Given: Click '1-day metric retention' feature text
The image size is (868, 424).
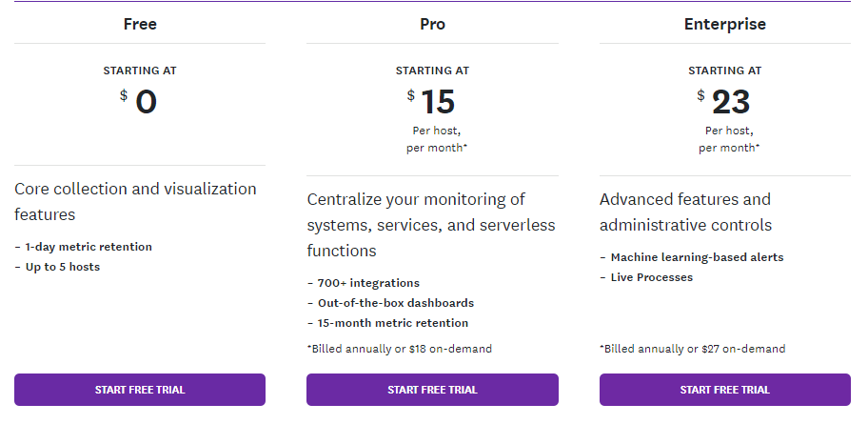Looking at the screenshot, I should [x=88, y=247].
